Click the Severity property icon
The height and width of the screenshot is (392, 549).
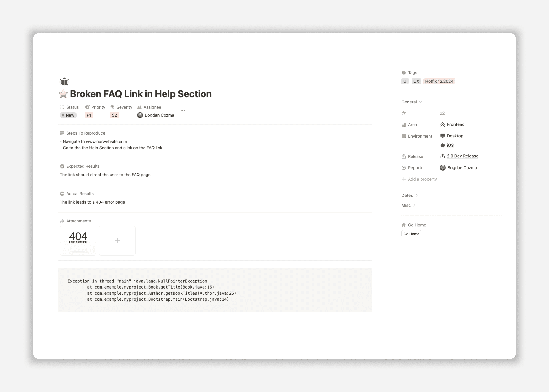click(112, 107)
